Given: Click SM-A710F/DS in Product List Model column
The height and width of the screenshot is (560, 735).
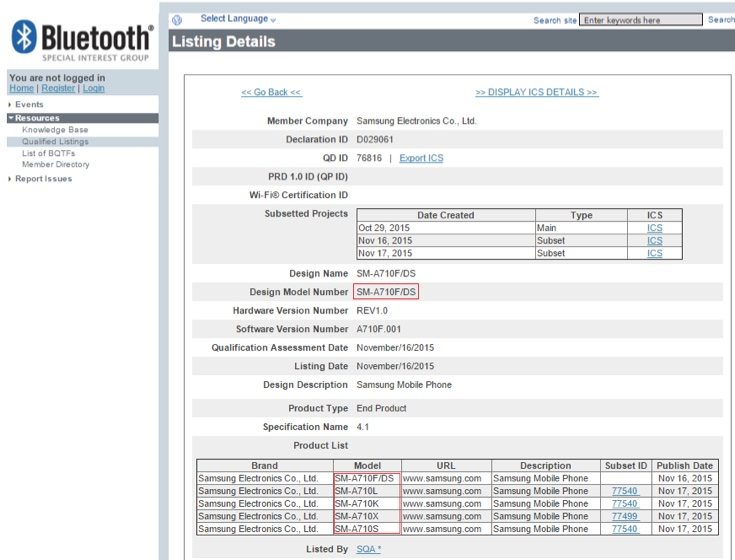Looking at the screenshot, I should (x=364, y=478).
